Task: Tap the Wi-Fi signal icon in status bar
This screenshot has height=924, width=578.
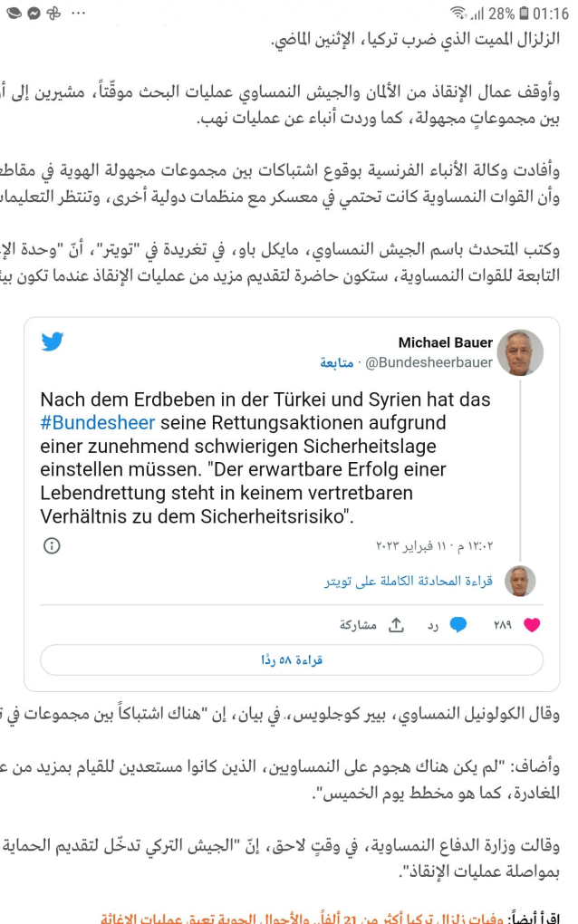Action: (458, 14)
